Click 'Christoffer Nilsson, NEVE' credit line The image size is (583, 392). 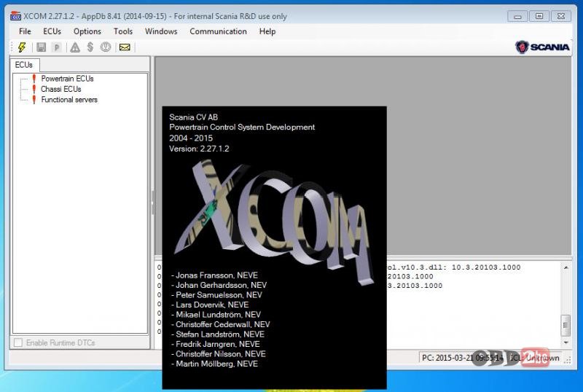coord(219,354)
